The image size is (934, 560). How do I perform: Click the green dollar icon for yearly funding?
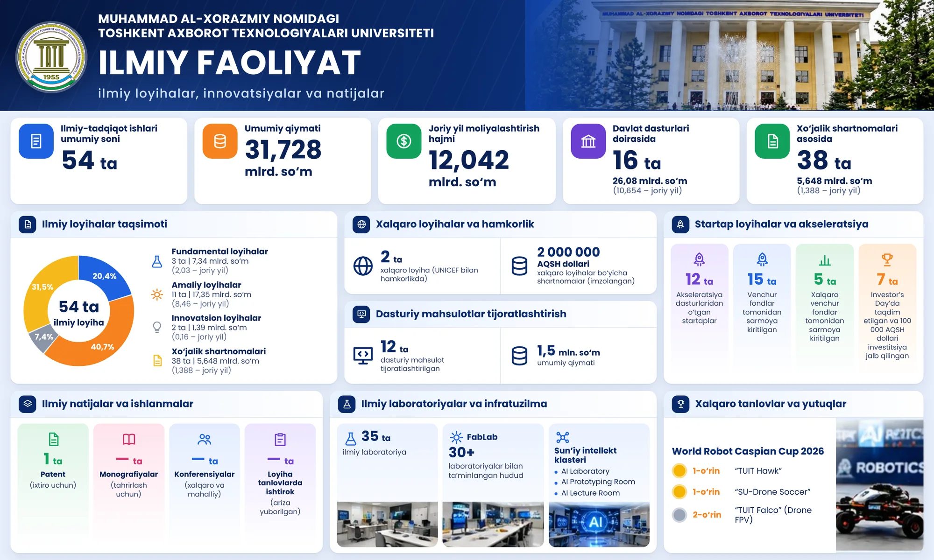click(x=404, y=141)
